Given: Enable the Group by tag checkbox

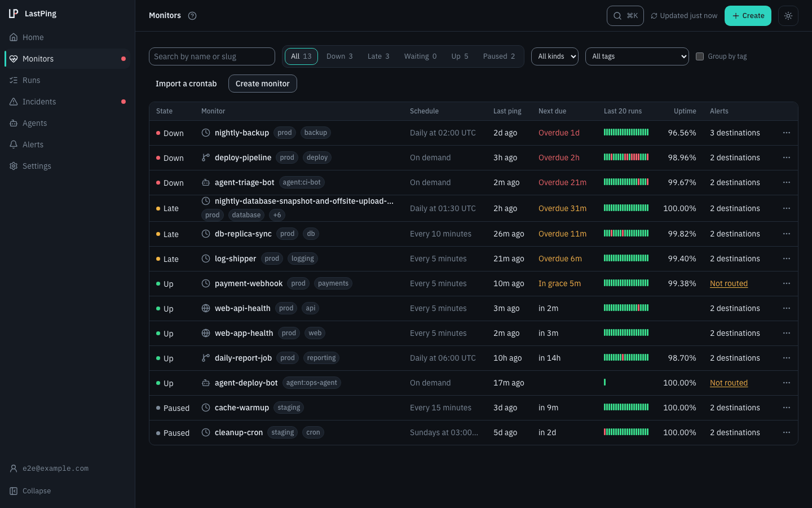Looking at the screenshot, I should click(700, 56).
